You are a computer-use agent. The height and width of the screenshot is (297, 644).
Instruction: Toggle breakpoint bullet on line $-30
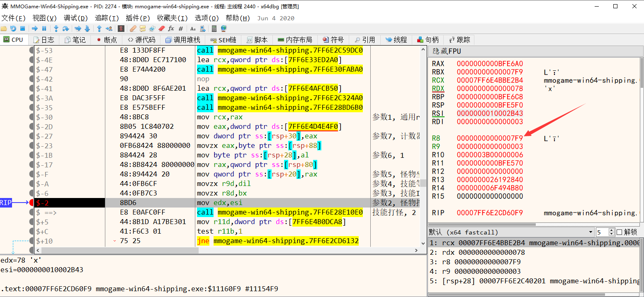32,117
